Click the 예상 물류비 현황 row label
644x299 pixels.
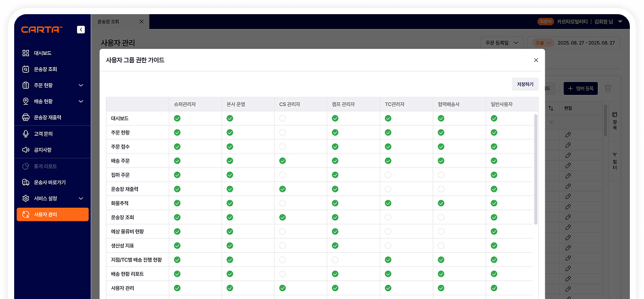(127, 232)
